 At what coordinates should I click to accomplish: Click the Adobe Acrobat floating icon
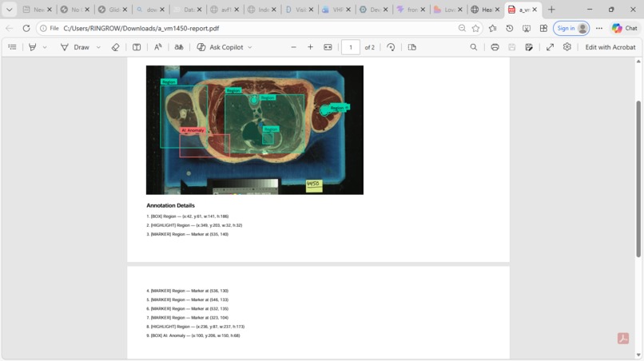click(623, 339)
